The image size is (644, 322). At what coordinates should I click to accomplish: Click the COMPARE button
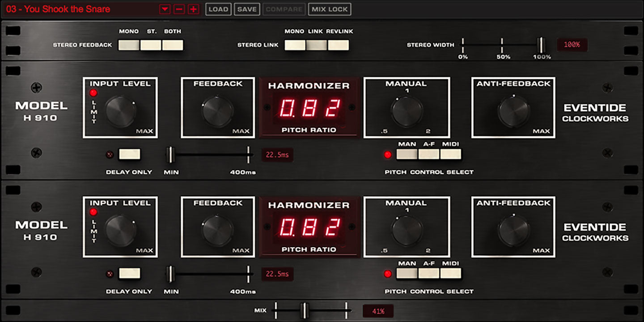(284, 9)
